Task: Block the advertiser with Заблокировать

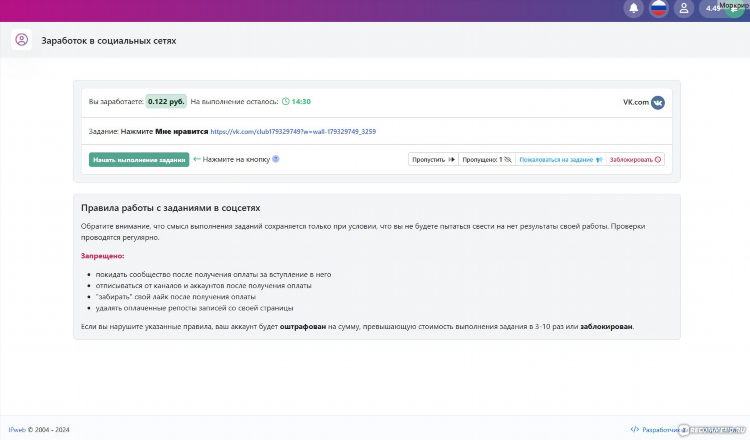Action: [x=635, y=159]
